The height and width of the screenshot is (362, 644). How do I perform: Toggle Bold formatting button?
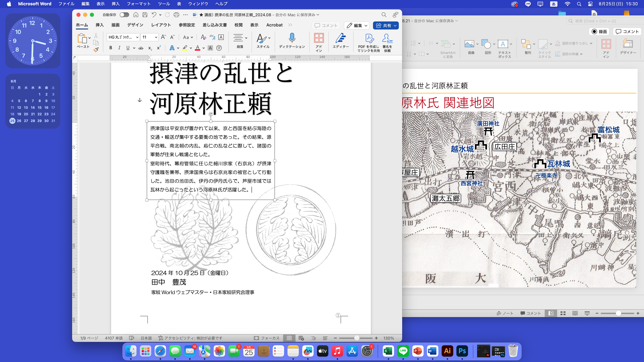click(x=111, y=48)
